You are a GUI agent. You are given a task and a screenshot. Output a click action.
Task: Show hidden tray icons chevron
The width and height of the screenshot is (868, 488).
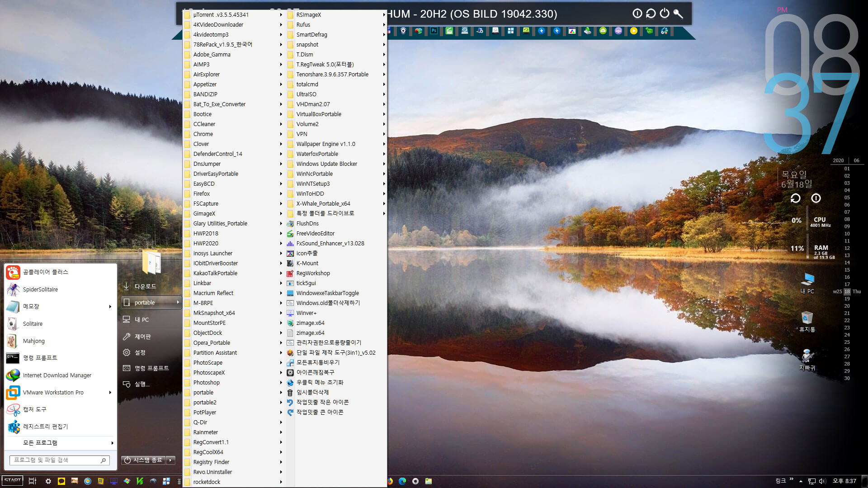[801, 481]
